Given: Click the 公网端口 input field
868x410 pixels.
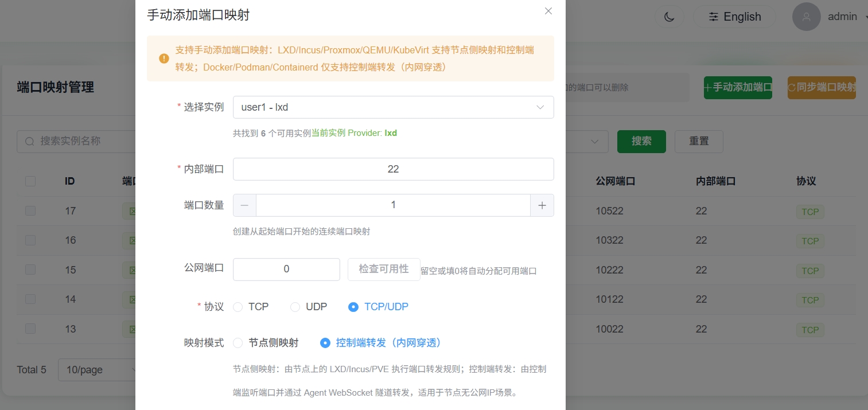Looking at the screenshot, I should [286, 269].
